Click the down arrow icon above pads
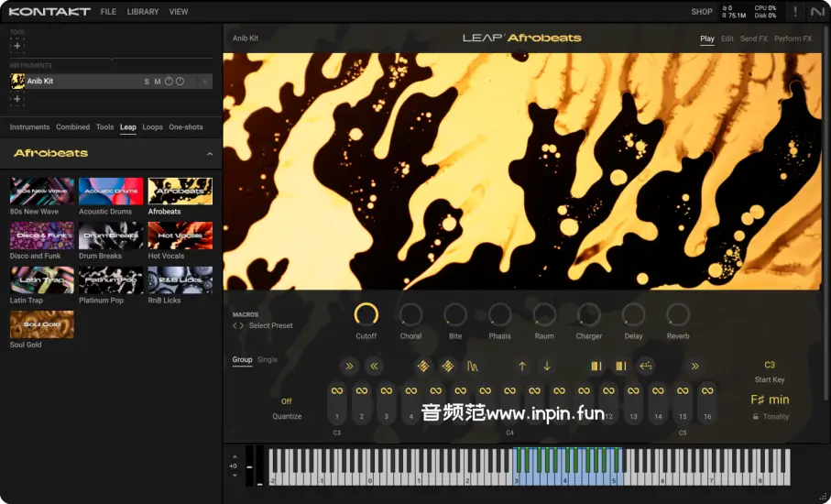 pos(547,367)
